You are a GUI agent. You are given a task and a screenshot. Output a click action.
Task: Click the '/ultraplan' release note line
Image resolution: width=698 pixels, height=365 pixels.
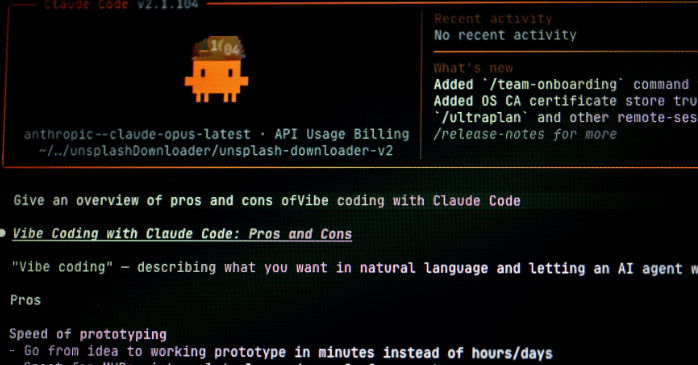[566, 118]
